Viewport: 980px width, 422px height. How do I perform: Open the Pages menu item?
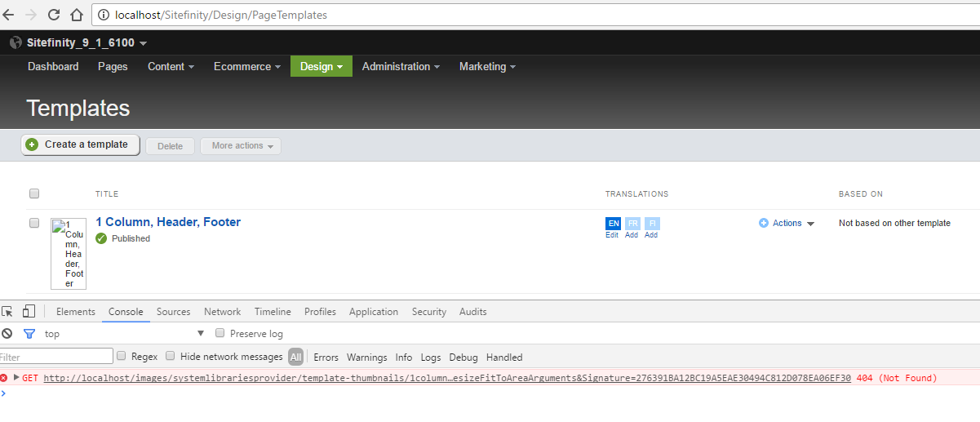point(113,66)
